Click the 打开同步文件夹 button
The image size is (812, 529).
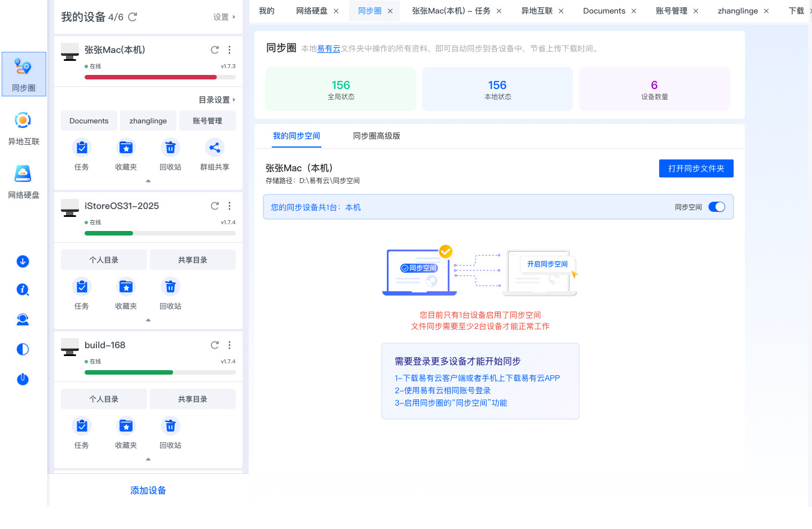pos(696,168)
